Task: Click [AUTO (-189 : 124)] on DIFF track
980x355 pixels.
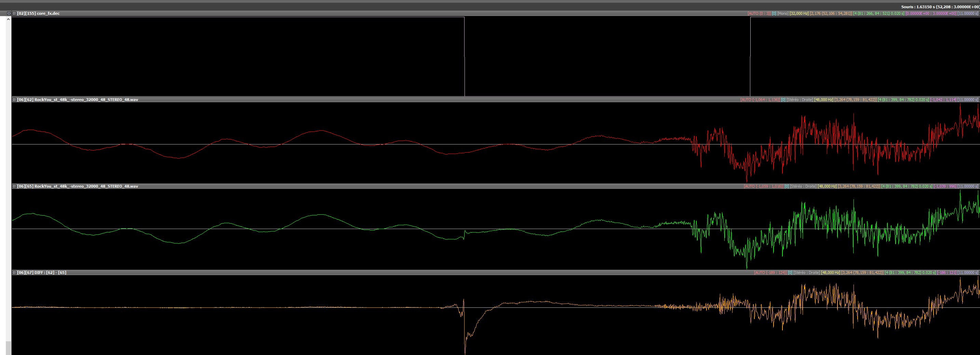Action: click(x=770, y=273)
